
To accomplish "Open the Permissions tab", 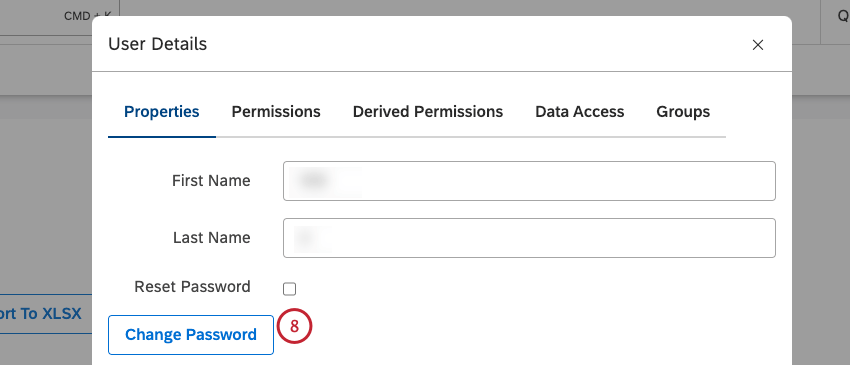I will point(276,112).
